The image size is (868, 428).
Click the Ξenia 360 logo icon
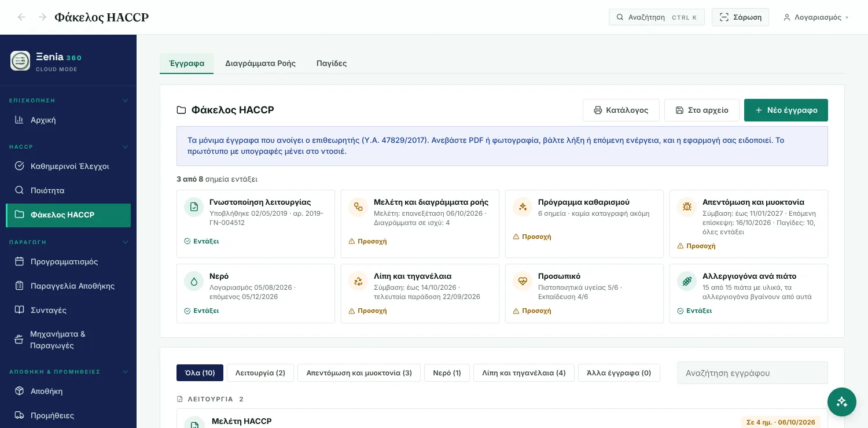[x=20, y=61]
